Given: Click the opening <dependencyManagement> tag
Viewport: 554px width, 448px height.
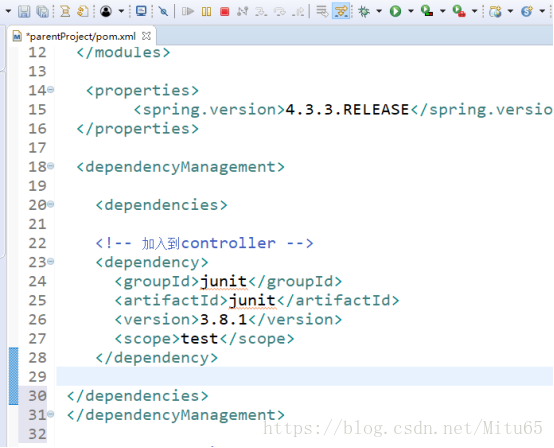Looking at the screenshot, I should pos(181,167).
